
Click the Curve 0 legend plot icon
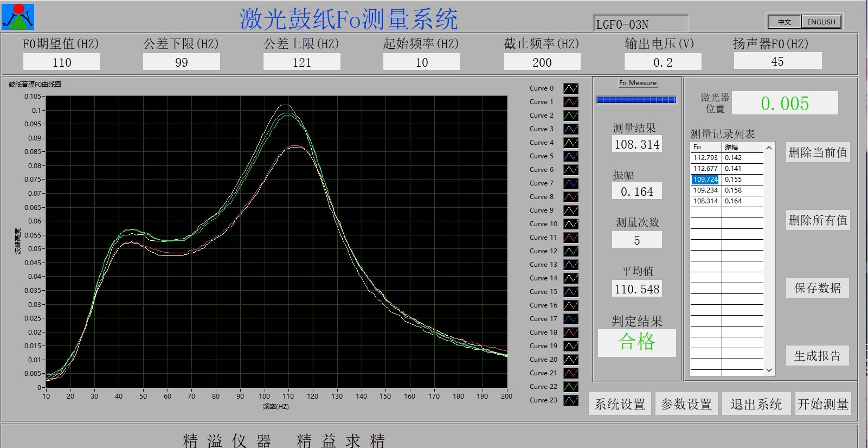pos(571,88)
